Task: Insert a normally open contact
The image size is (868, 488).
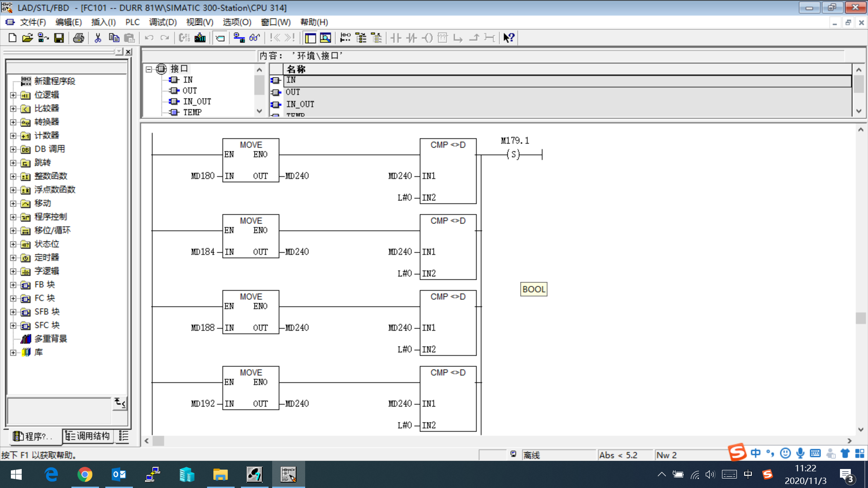Action: click(396, 38)
